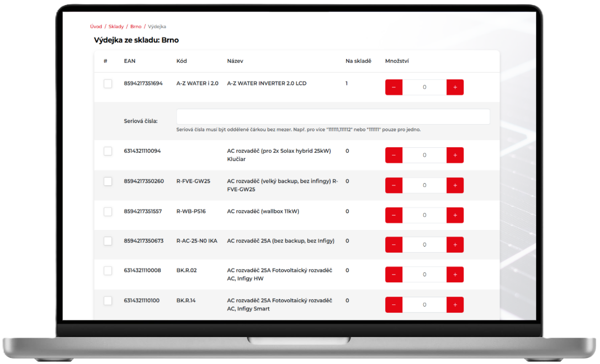The width and height of the screenshot is (600, 364).
Task: Go to Sklady breadcrumb link
Action: pyautogui.click(x=116, y=26)
